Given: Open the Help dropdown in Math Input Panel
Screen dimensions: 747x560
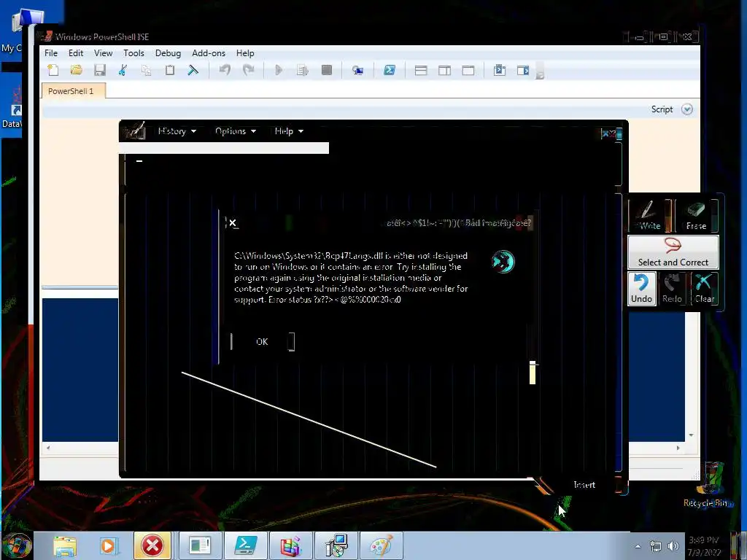Looking at the screenshot, I should (x=289, y=131).
